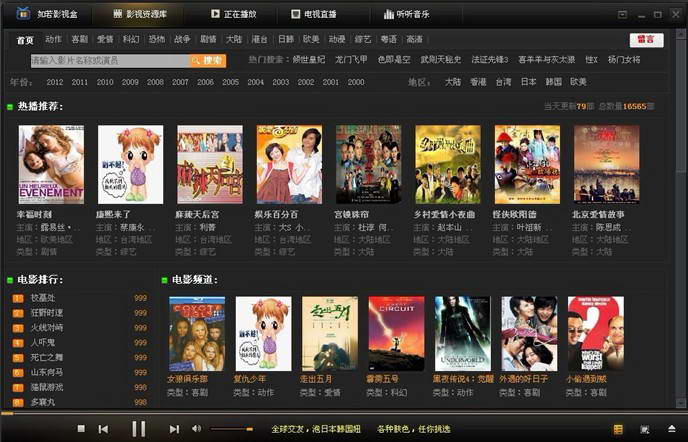Open 娱乐百分百 poster thumbnail

[x=289, y=165]
